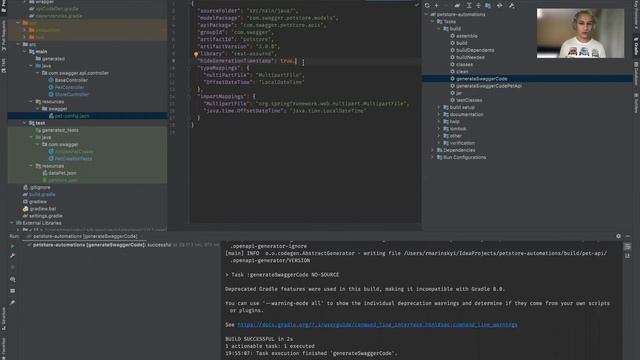This screenshot has width=640, height=360.
Task: Click class icon next to BaseController
Action: tap(51, 80)
